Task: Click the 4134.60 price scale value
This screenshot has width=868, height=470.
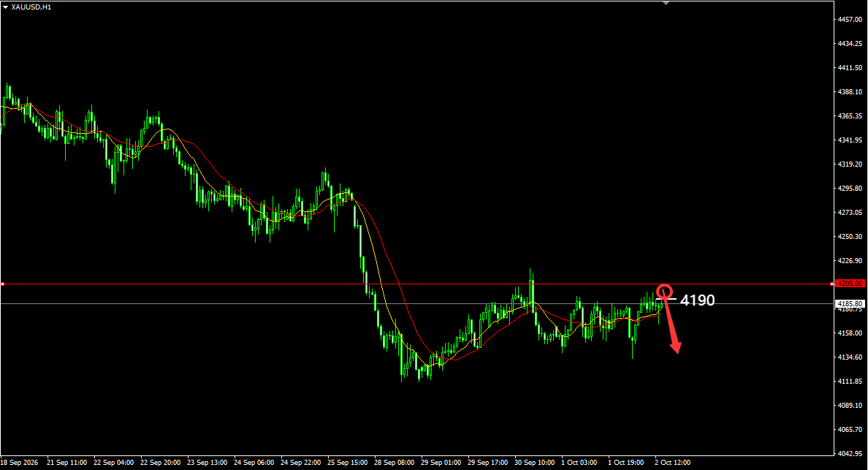Action: (850, 357)
